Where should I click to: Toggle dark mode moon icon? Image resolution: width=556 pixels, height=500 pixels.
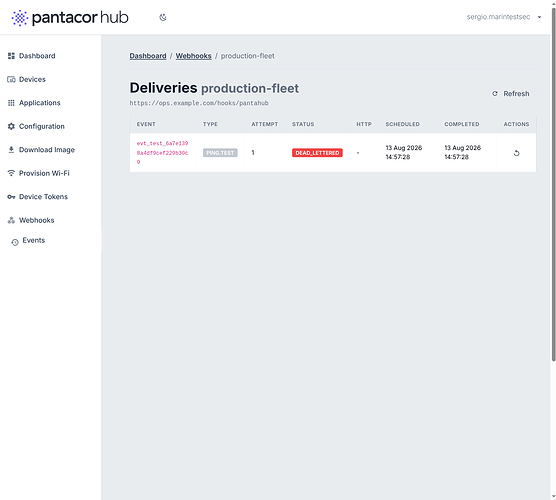[163, 17]
